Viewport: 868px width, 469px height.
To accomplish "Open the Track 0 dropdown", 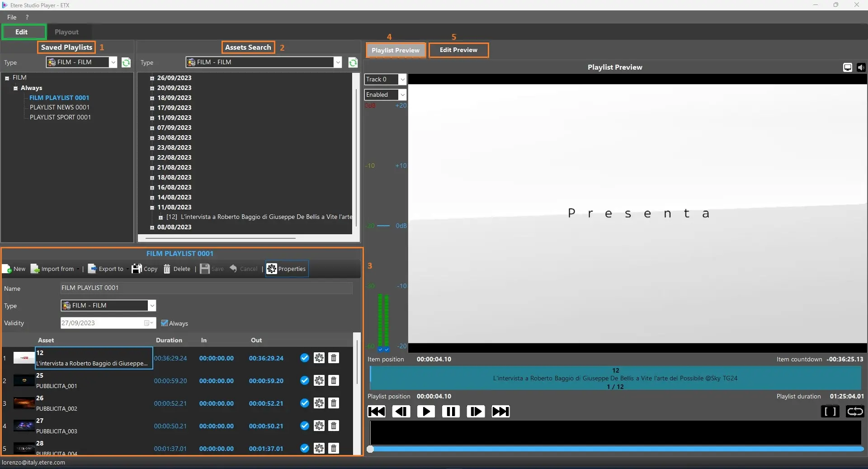I will tap(402, 79).
